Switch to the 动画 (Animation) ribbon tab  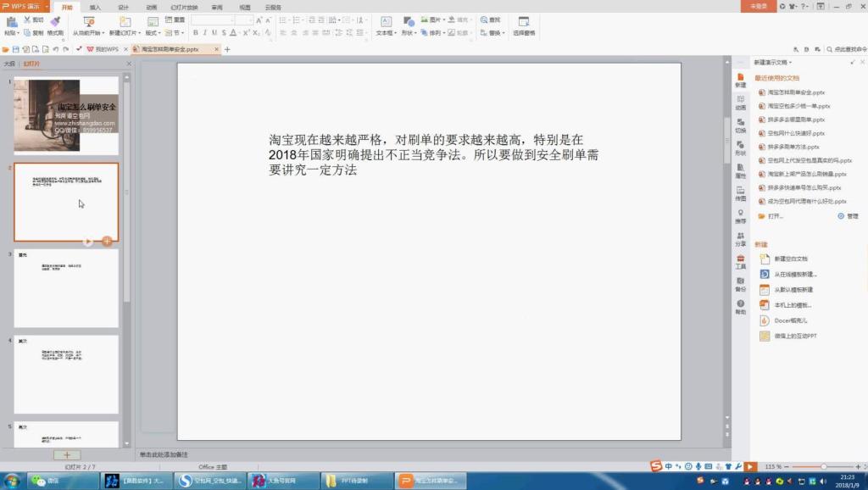click(152, 7)
